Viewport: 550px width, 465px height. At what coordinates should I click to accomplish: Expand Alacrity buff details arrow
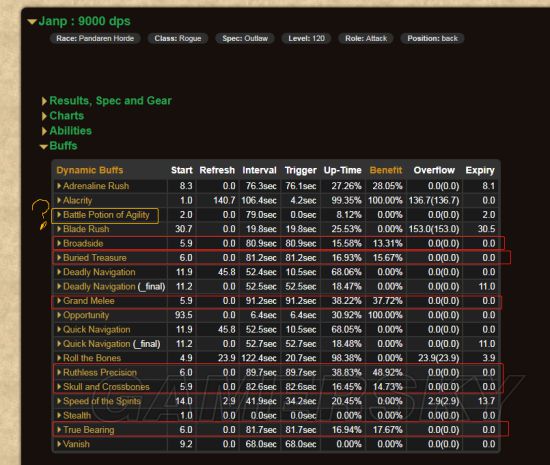pos(59,200)
